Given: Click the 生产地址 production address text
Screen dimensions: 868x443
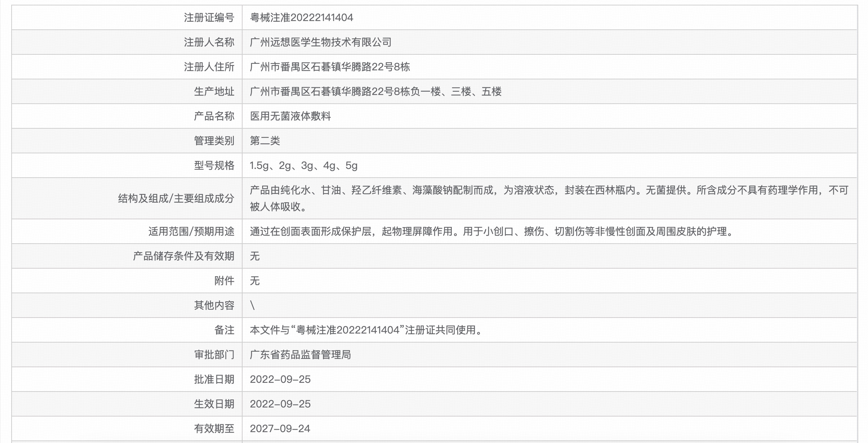Looking at the screenshot, I should pos(376,91).
